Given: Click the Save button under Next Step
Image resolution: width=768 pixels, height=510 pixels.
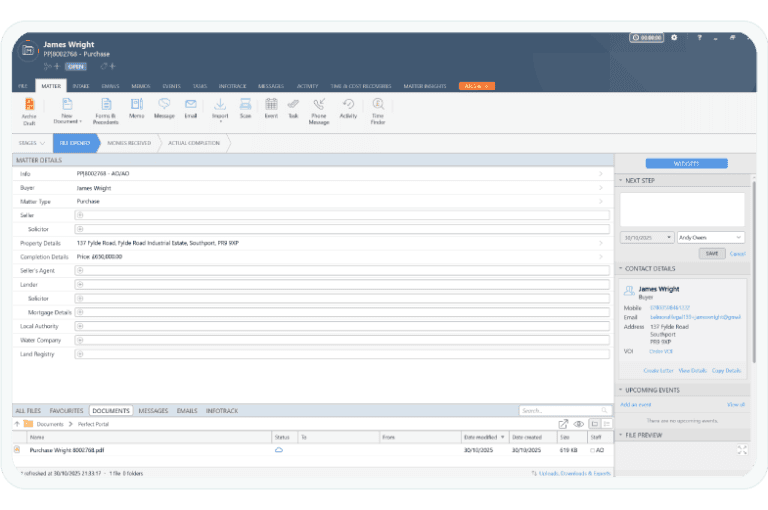Looking at the screenshot, I should (712, 253).
